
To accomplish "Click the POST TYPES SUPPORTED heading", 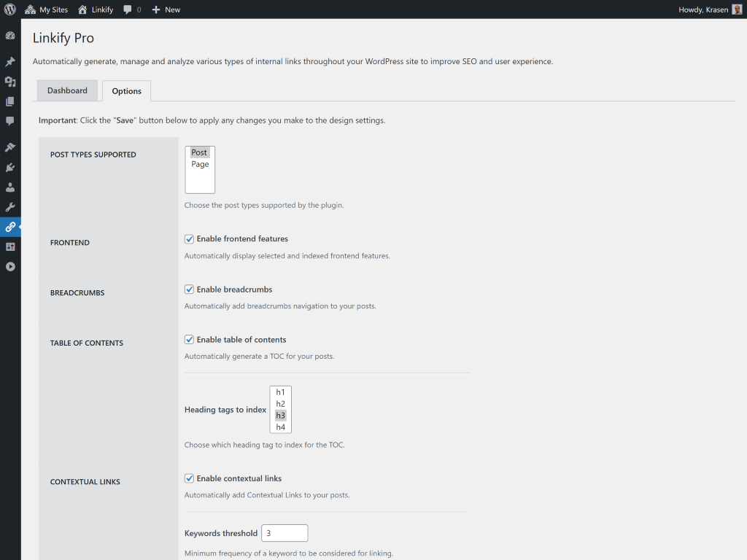I will (x=93, y=155).
